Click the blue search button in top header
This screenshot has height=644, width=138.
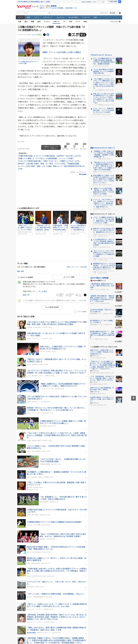[x=120, y=2]
